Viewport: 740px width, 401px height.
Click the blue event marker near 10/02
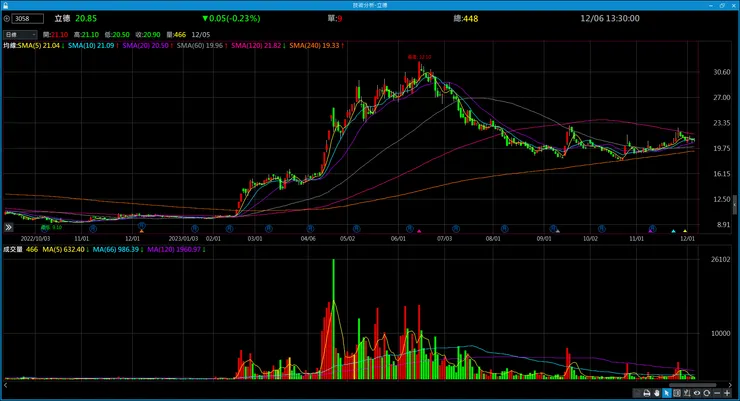[602, 229]
